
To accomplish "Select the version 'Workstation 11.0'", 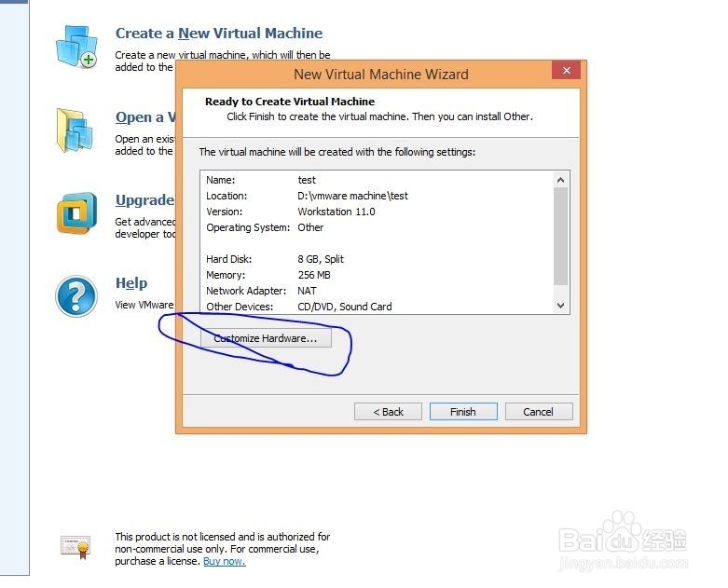I will (x=337, y=212).
